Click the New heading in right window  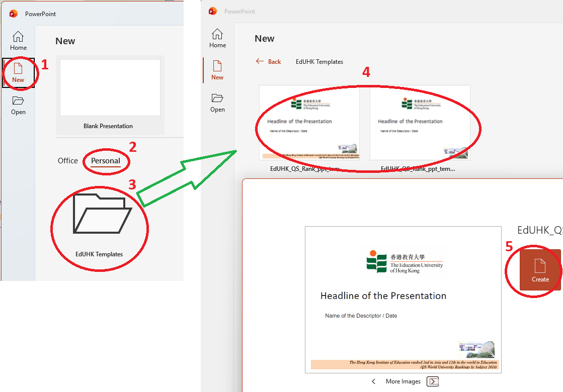click(264, 38)
